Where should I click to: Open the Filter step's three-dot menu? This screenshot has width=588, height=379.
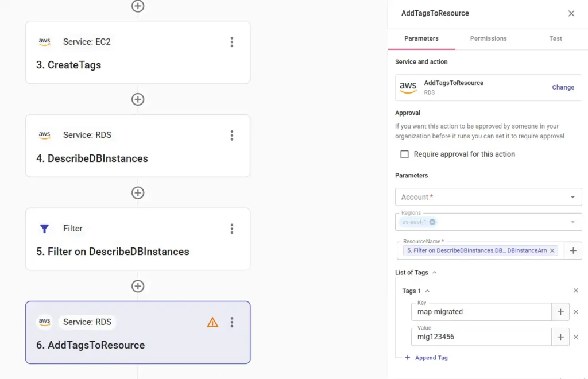pos(232,229)
